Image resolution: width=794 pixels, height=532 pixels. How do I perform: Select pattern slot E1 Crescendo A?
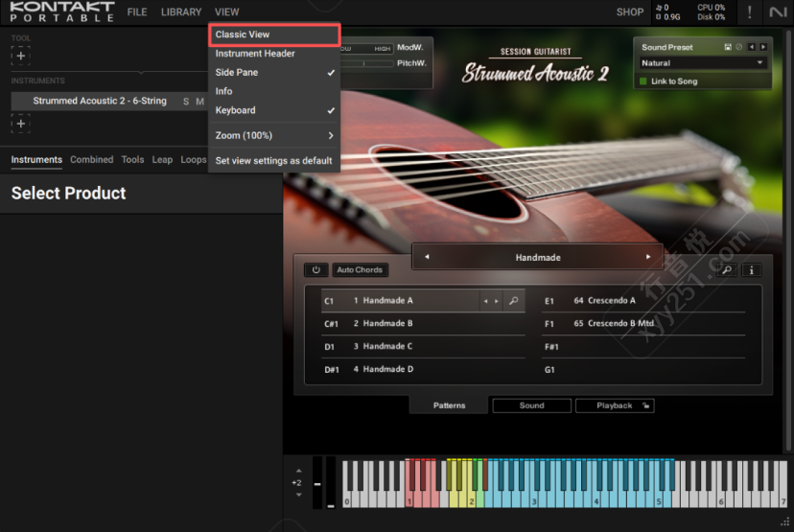click(x=643, y=301)
